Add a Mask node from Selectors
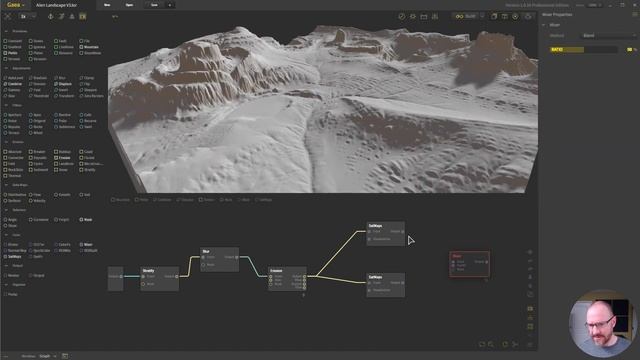Viewport: 640px width, 360px height. (x=86, y=220)
